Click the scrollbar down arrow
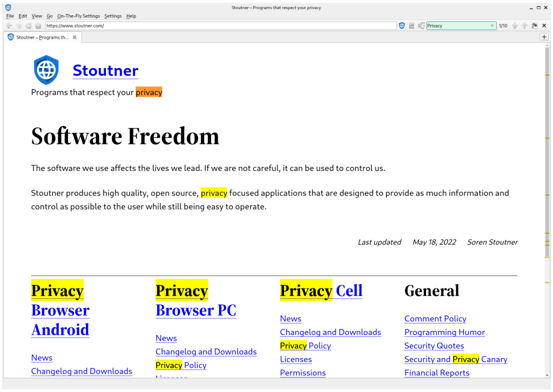 click(x=548, y=375)
